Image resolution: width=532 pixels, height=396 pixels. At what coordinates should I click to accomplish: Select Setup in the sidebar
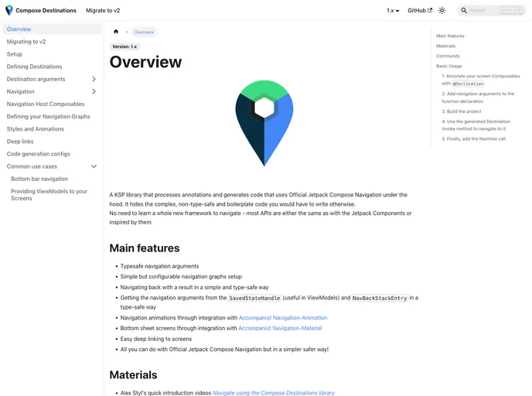pos(15,54)
